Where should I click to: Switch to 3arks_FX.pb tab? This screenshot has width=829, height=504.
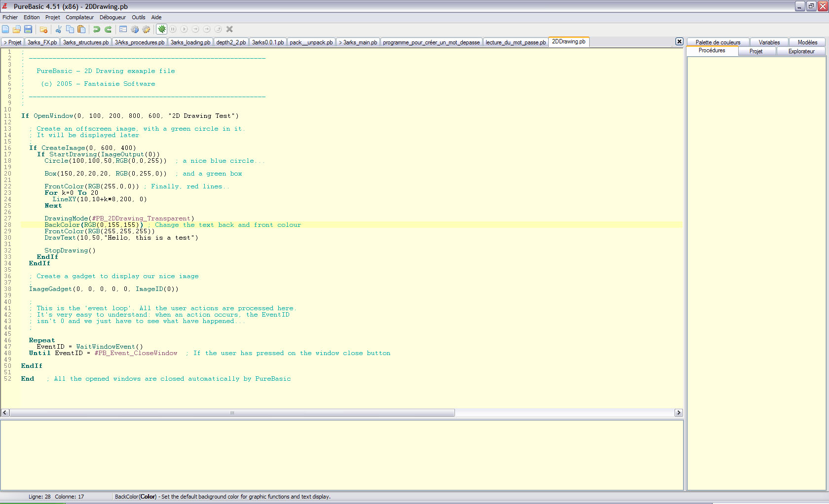tap(42, 42)
